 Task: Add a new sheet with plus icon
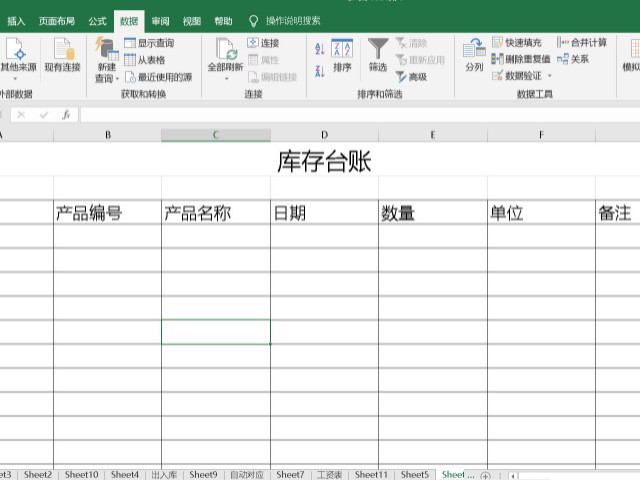[x=485, y=476]
